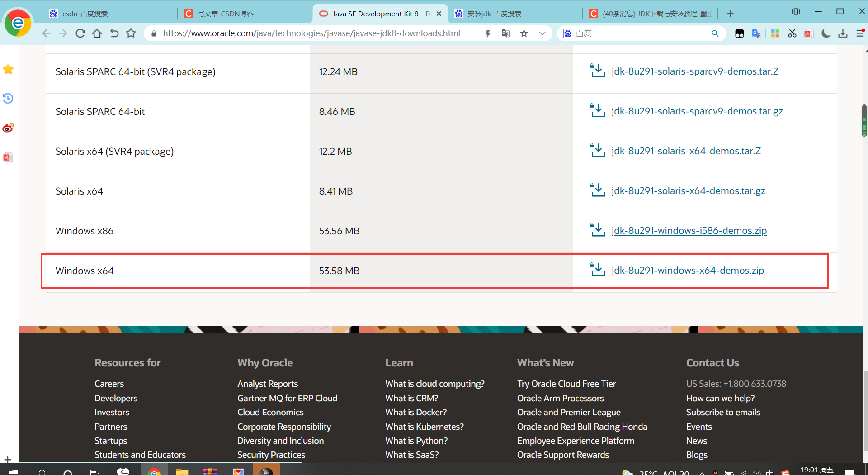Download jdk-8u291-windows-i586-demos.zip
This screenshot has height=475, width=868.
(x=689, y=231)
